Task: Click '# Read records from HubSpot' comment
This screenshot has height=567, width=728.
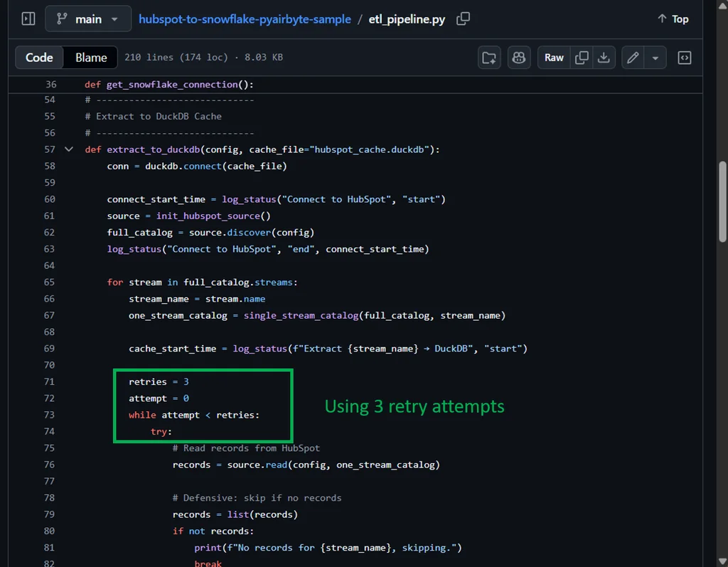Action: click(x=246, y=448)
